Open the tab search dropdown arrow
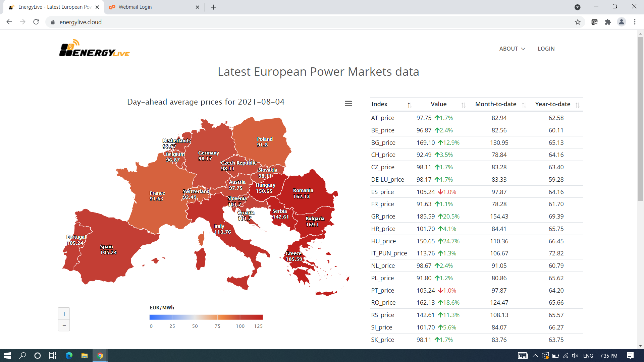The width and height of the screenshot is (644, 362). (x=577, y=7)
